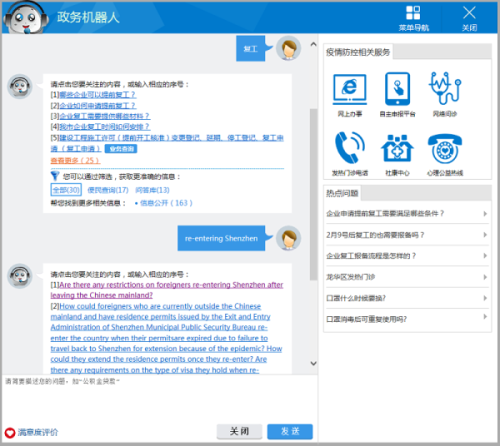
Task: Open the 信息公开(163) link
Action: [x=166, y=203]
